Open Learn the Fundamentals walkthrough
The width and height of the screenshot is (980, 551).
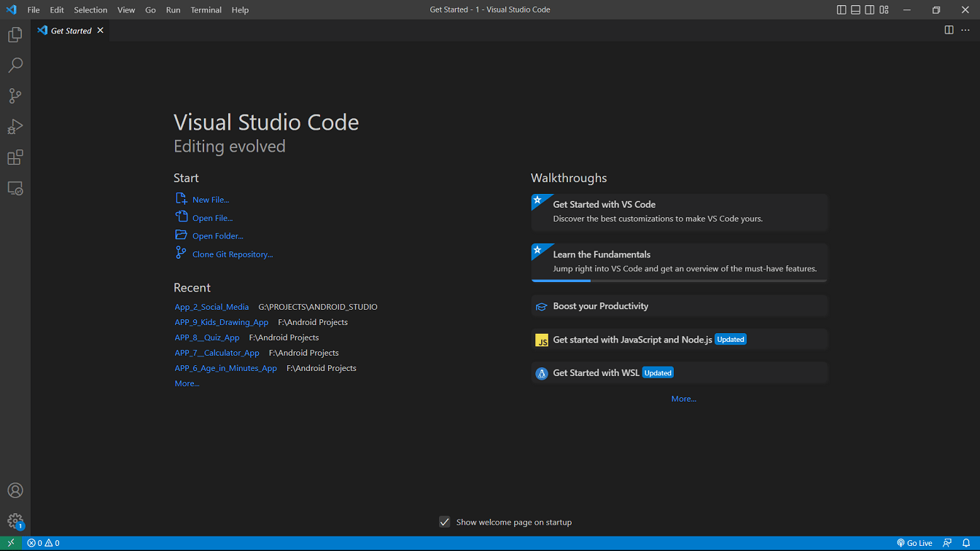(680, 262)
